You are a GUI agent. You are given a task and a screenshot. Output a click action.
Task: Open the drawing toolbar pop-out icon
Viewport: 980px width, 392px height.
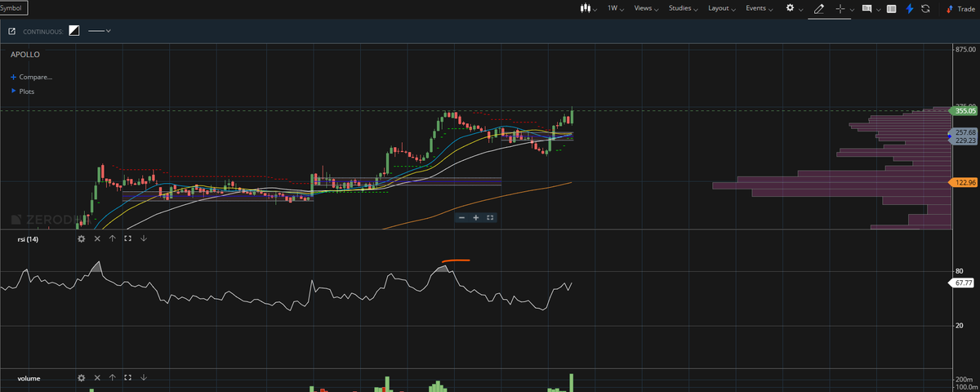coord(12,31)
